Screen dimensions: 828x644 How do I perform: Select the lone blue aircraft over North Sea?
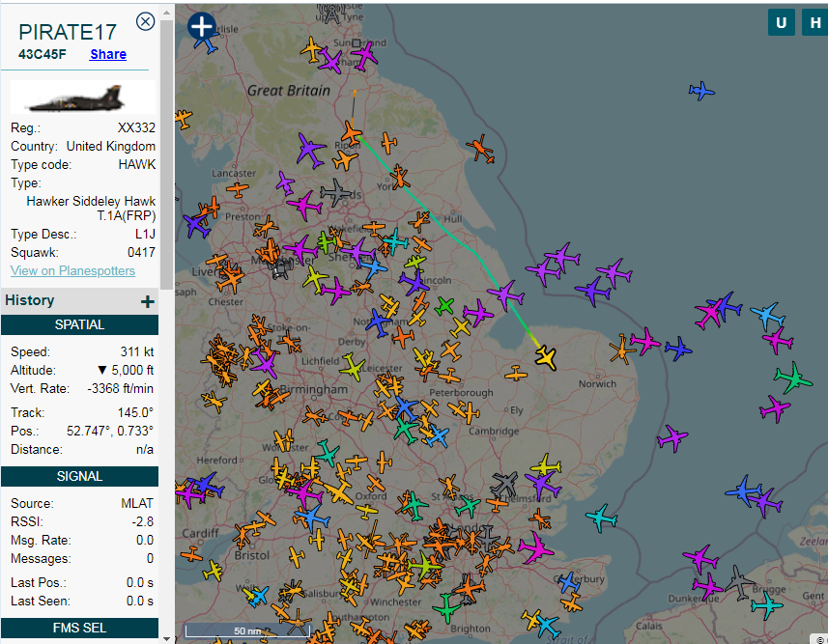(x=701, y=91)
